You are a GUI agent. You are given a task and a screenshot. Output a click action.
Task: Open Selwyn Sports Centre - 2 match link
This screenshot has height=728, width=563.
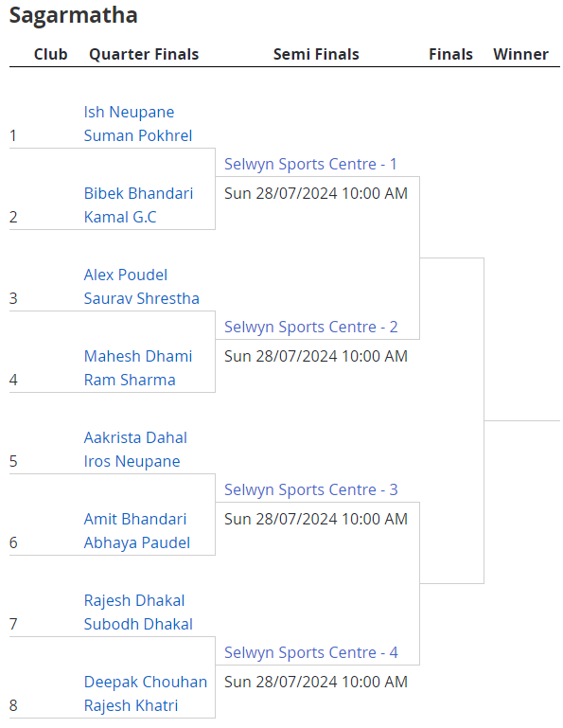(311, 328)
